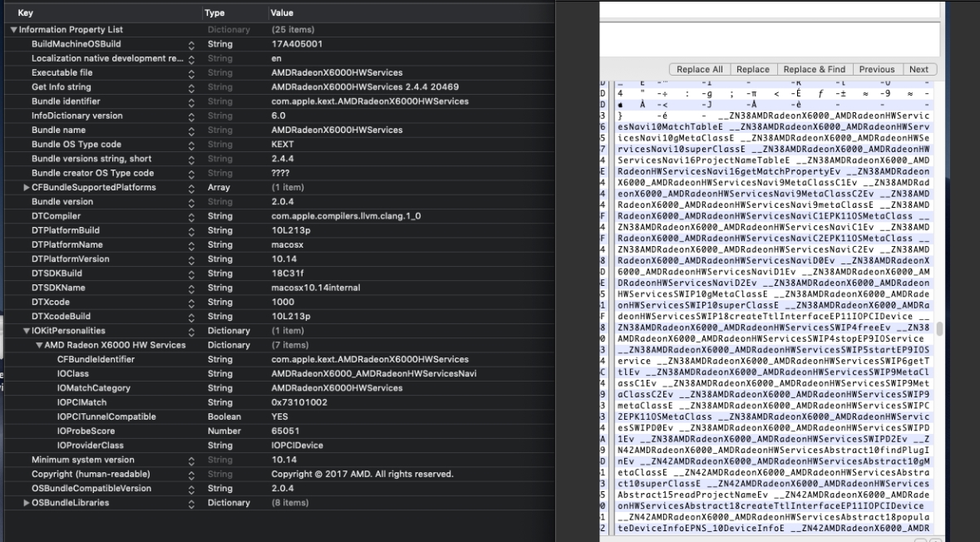Image resolution: width=980 pixels, height=542 pixels.
Task: Click the Boolean type of IOPCITunnelCompatible
Action: point(225,417)
